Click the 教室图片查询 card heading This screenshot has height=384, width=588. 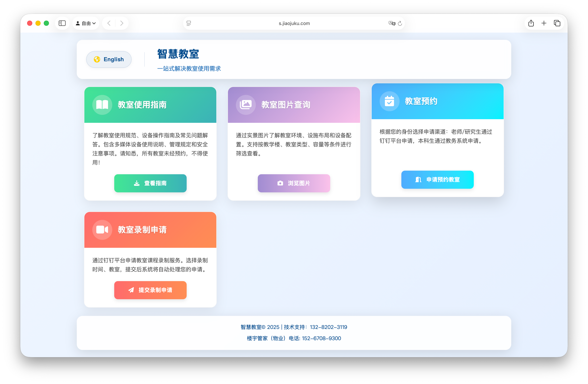click(x=286, y=105)
